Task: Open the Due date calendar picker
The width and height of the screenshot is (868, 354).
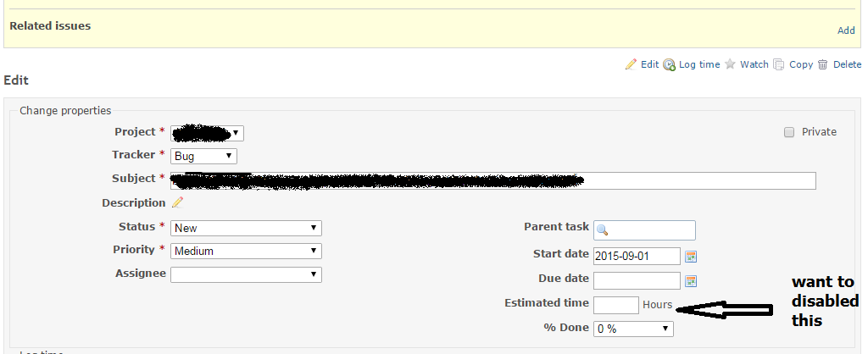Action: click(x=691, y=281)
